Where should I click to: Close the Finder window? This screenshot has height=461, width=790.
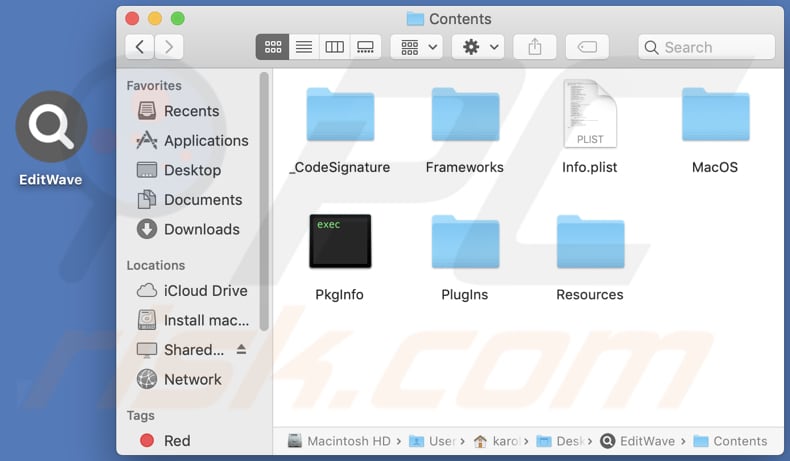click(x=133, y=19)
